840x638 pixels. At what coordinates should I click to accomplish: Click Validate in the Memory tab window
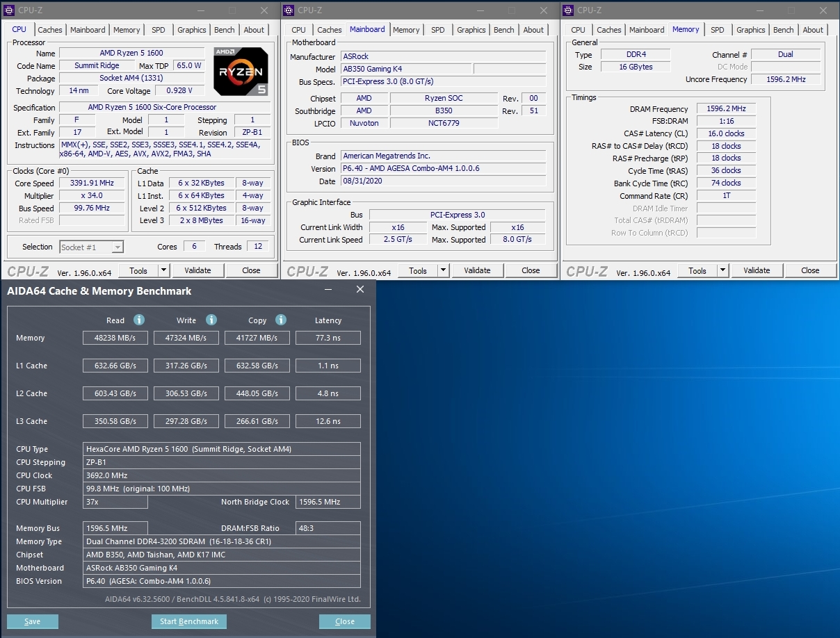click(x=757, y=270)
